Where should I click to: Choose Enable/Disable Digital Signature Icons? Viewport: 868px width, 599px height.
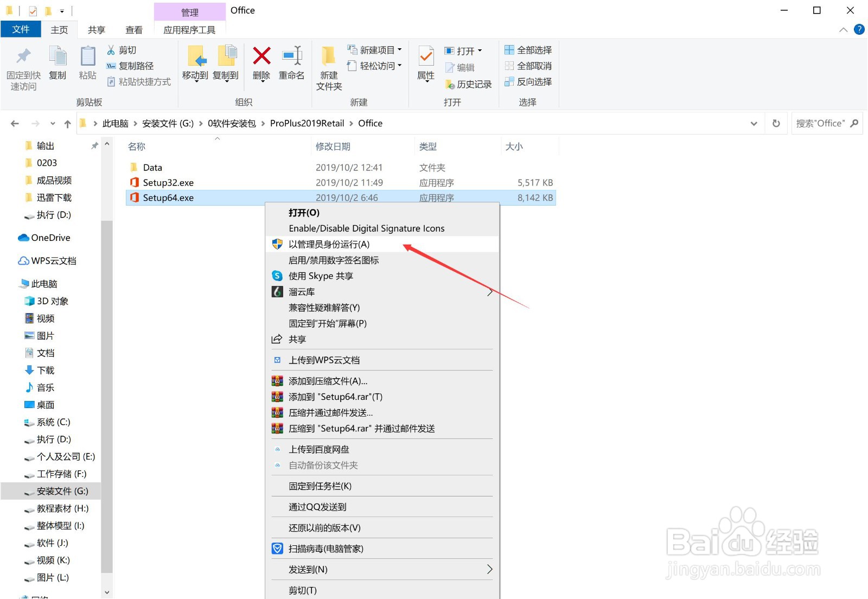[382, 228]
